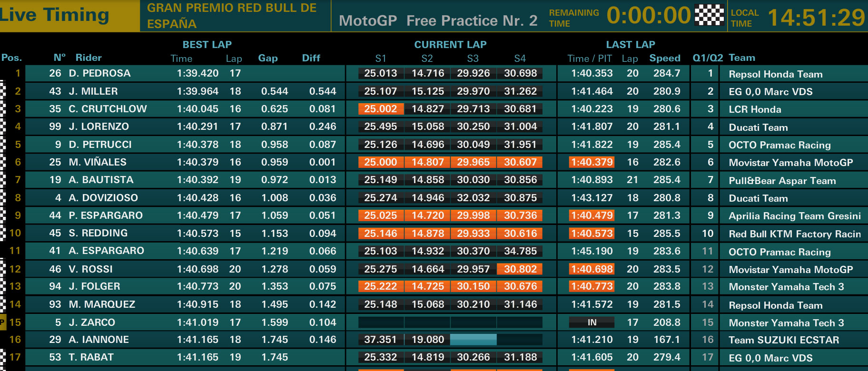The image size is (868, 371).
Task: Click the GRAN PREMIO RED BULL DE ESPAÑA title
Action: click(x=232, y=16)
